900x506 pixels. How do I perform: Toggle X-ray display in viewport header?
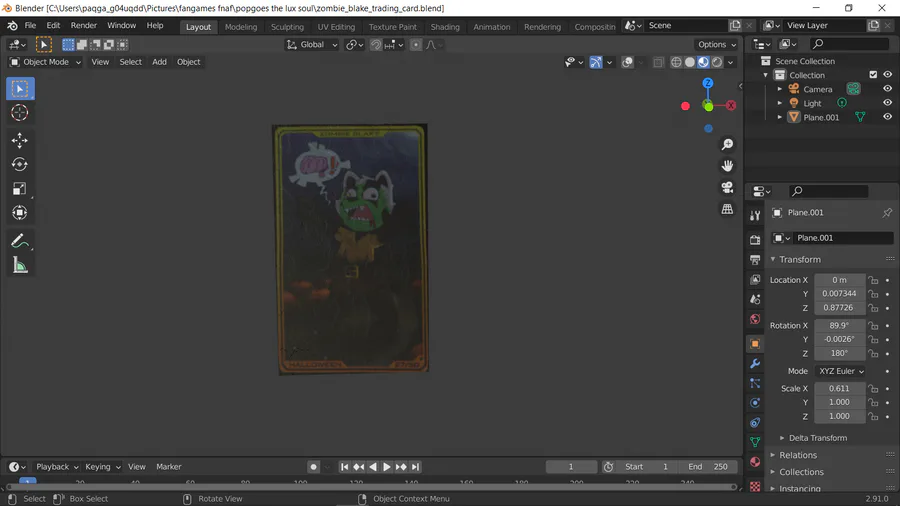[x=658, y=62]
